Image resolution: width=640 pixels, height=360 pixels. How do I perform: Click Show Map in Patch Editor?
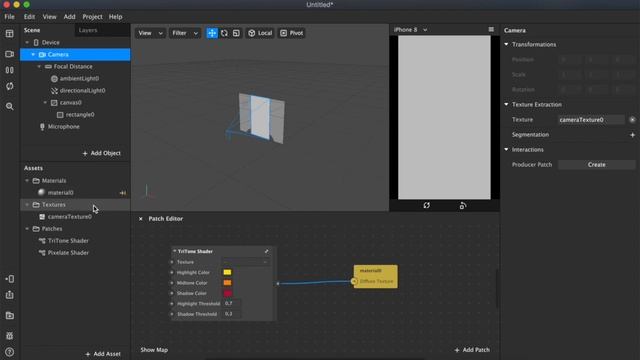click(154, 350)
